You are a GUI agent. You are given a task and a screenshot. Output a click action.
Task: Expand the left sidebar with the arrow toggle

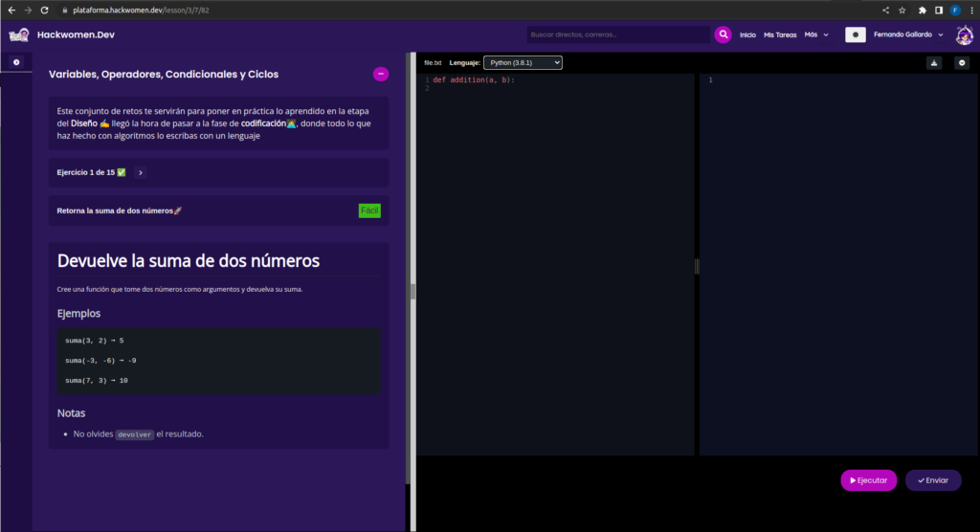click(16, 62)
